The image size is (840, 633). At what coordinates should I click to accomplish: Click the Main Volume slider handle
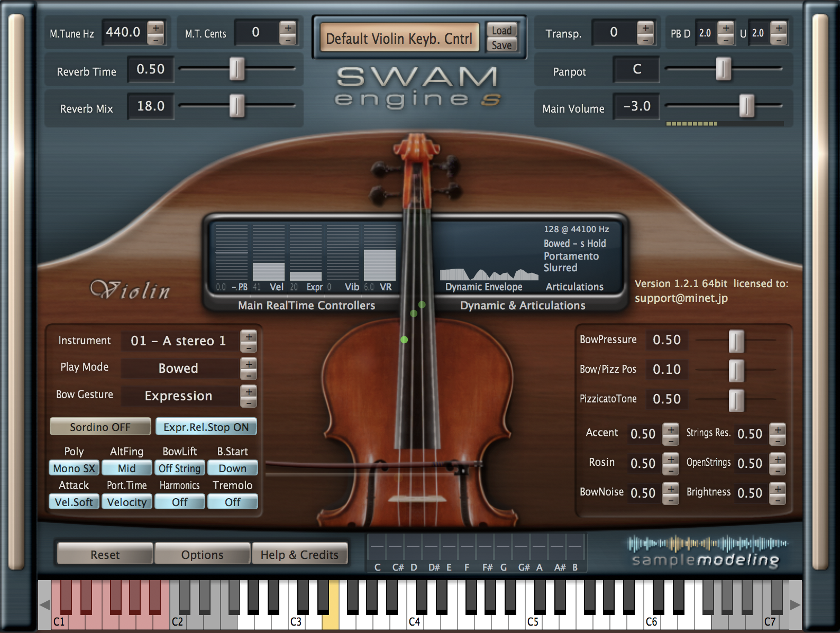746,106
